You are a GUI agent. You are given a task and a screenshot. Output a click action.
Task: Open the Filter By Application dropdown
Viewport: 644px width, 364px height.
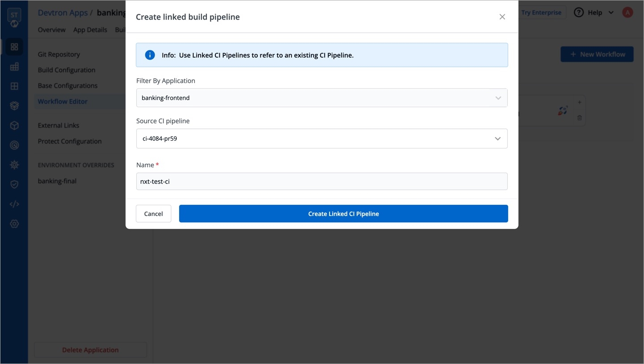click(322, 98)
